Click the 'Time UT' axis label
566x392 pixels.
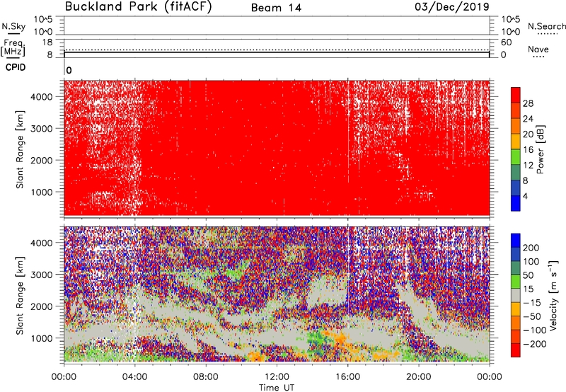tap(277, 388)
